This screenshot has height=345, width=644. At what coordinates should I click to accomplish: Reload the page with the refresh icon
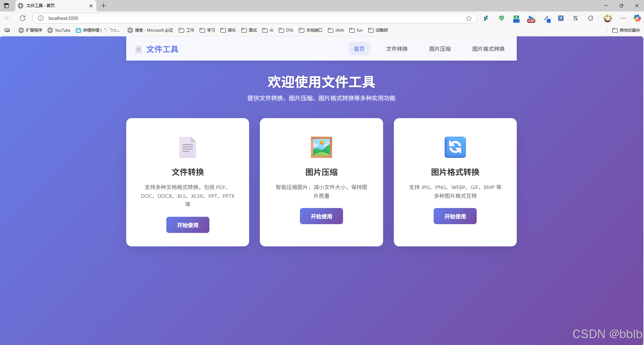22,18
